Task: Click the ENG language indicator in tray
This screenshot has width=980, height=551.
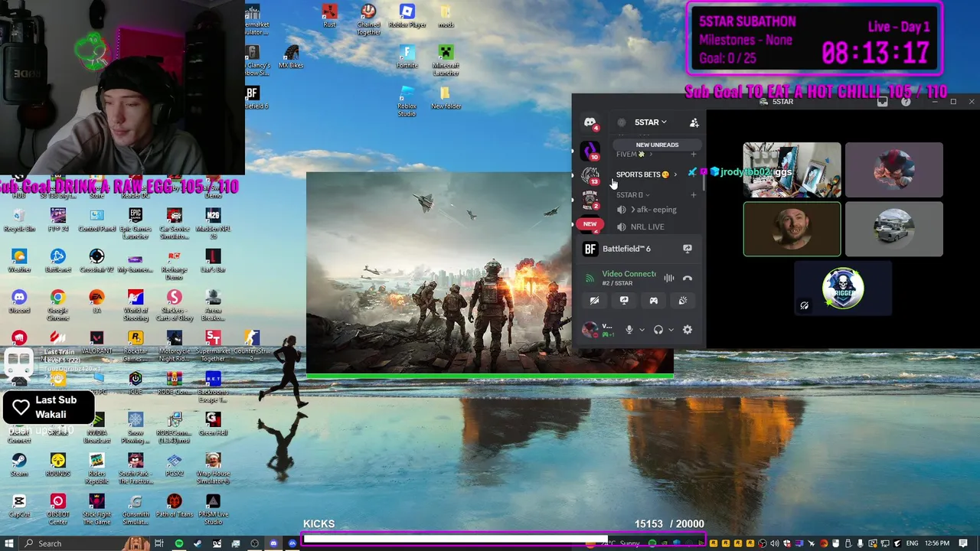Action: pyautogui.click(x=913, y=543)
